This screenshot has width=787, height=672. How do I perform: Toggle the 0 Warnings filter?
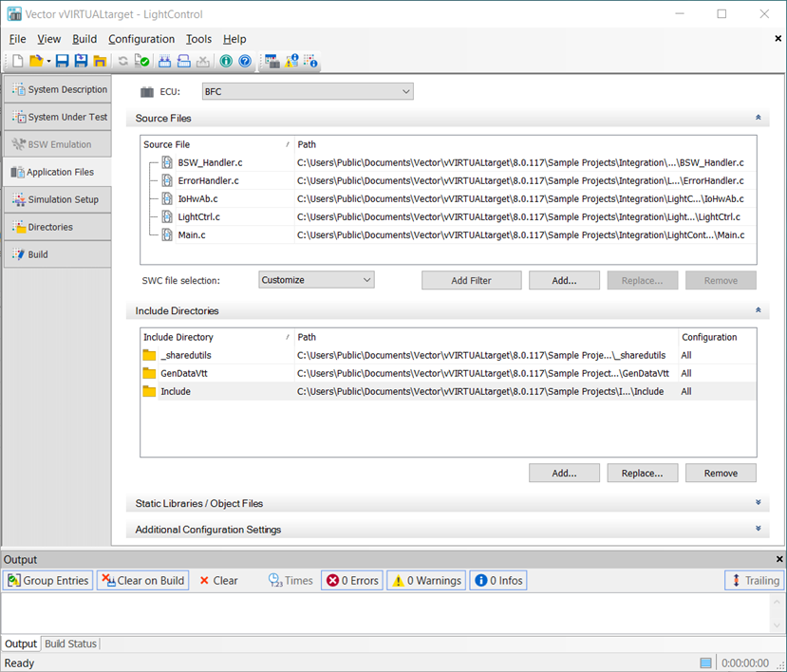(426, 581)
